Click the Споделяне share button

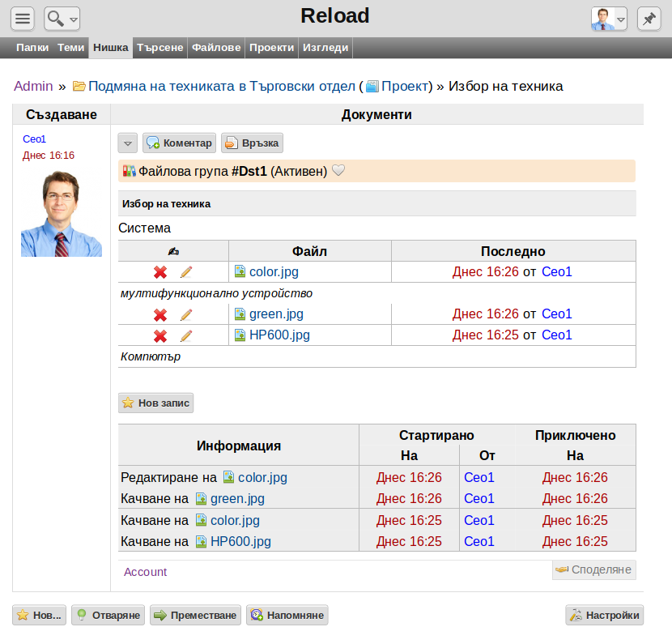pyautogui.click(x=594, y=569)
